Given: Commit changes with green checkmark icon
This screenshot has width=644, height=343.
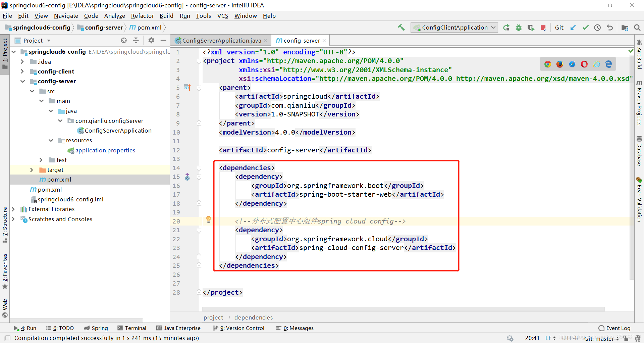Looking at the screenshot, I should 585,28.
